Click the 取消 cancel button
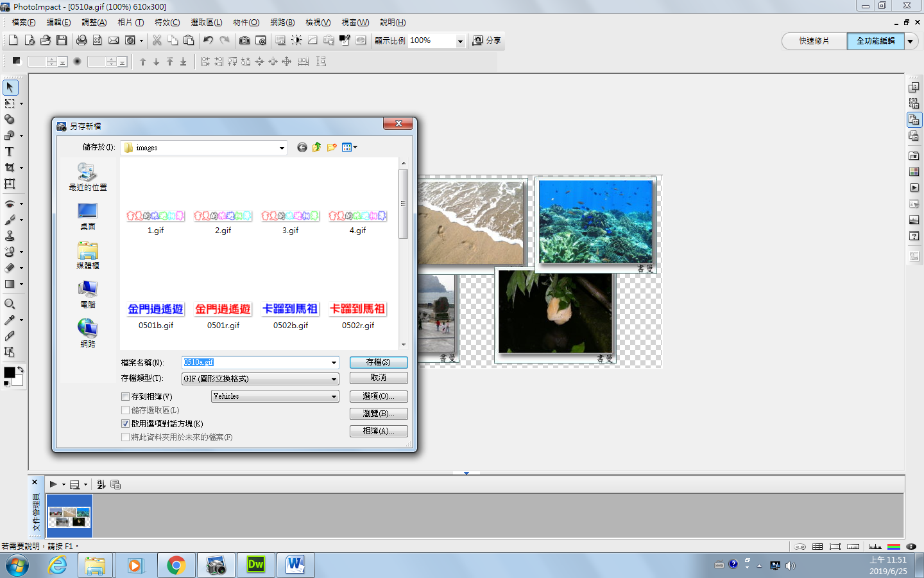 [x=379, y=378]
